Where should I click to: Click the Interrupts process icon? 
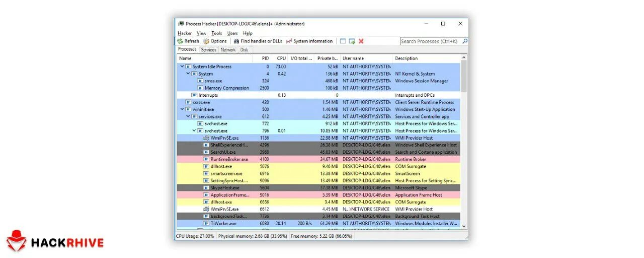tap(194, 95)
